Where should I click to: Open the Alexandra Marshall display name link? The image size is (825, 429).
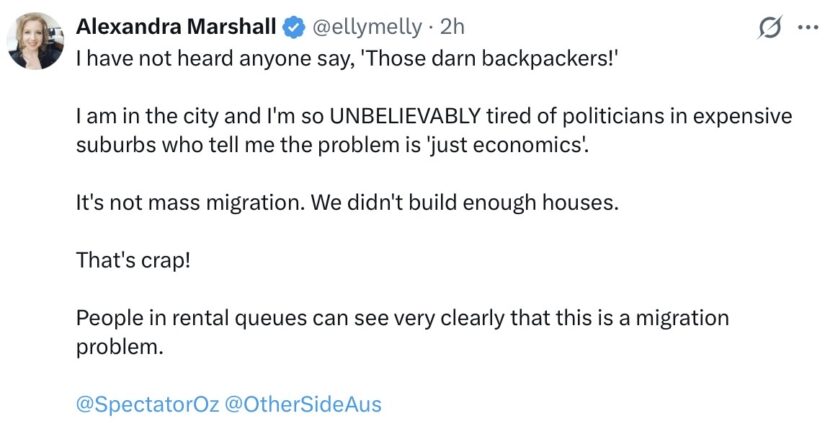tap(176, 27)
